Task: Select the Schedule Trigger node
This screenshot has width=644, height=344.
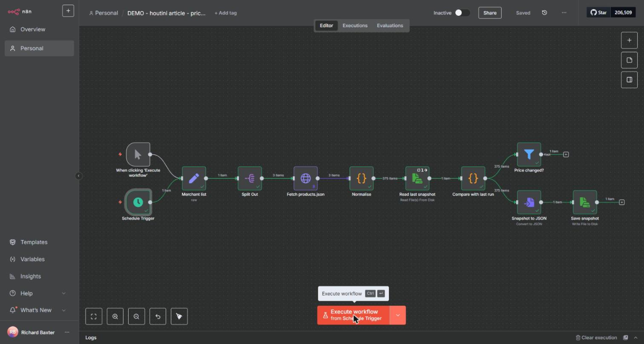Action: point(138,202)
